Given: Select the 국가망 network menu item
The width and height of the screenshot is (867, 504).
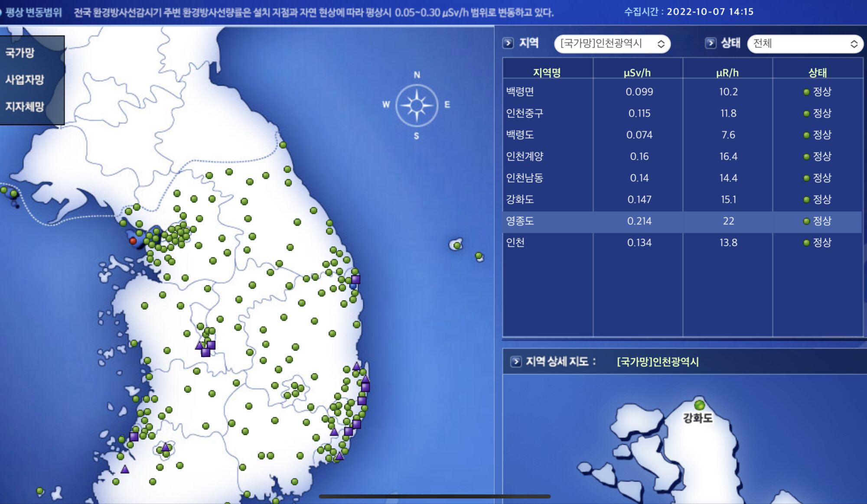Looking at the screenshot, I should pos(20,53).
